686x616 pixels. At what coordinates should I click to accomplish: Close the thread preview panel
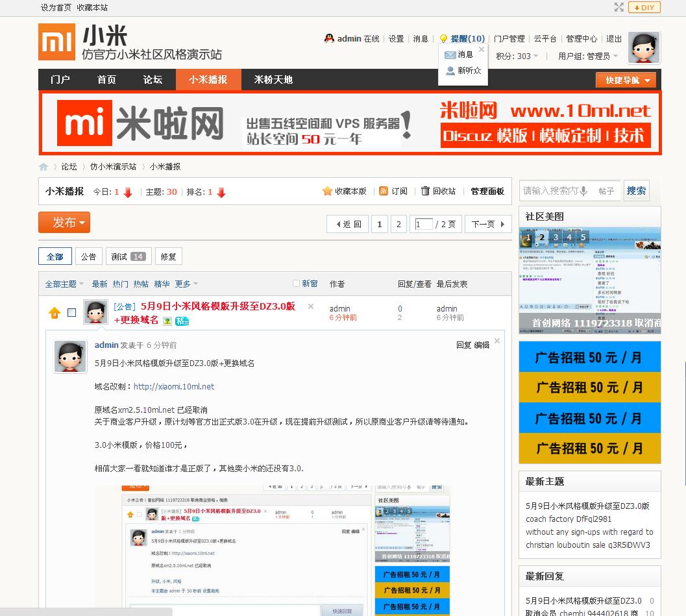[x=497, y=340]
